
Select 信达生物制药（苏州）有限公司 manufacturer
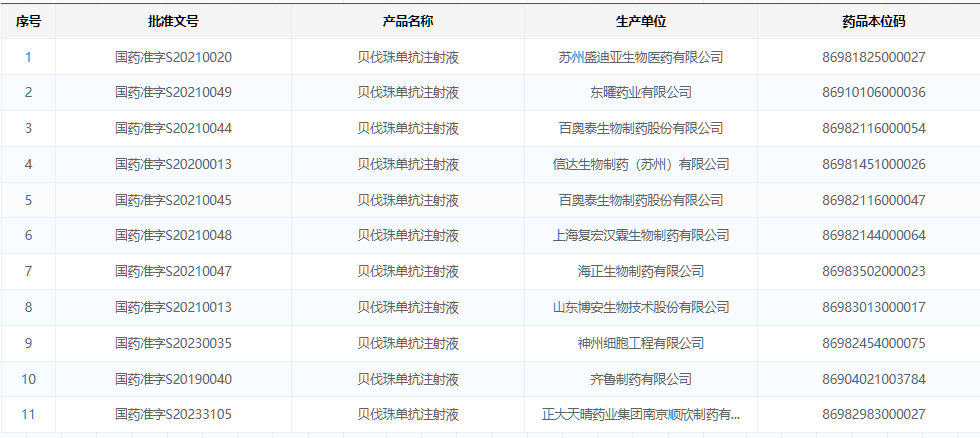(641, 164)
